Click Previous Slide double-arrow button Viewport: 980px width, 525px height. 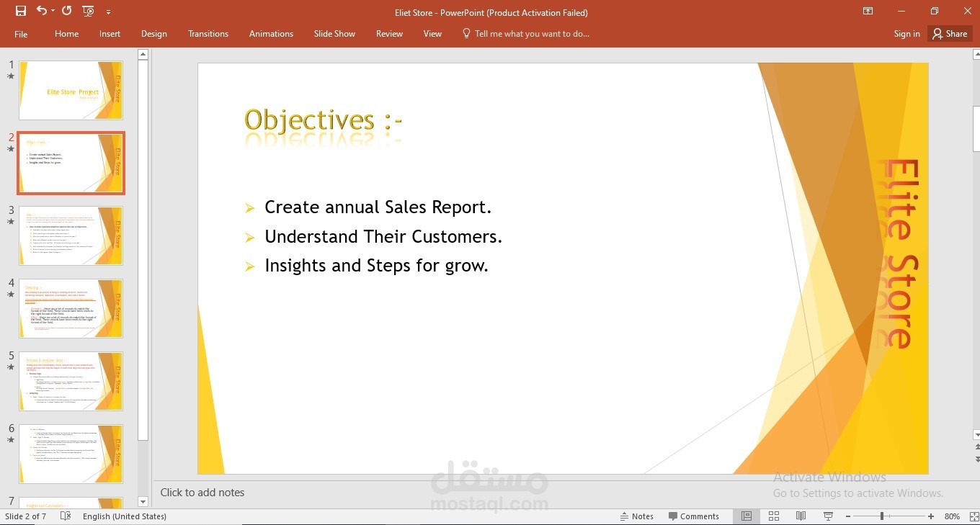(977, 447)
